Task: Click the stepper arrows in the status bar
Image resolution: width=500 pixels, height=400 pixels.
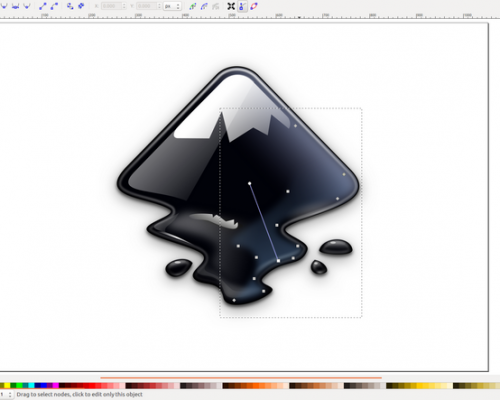Action: pyautogui.click(x=10, y=395)
